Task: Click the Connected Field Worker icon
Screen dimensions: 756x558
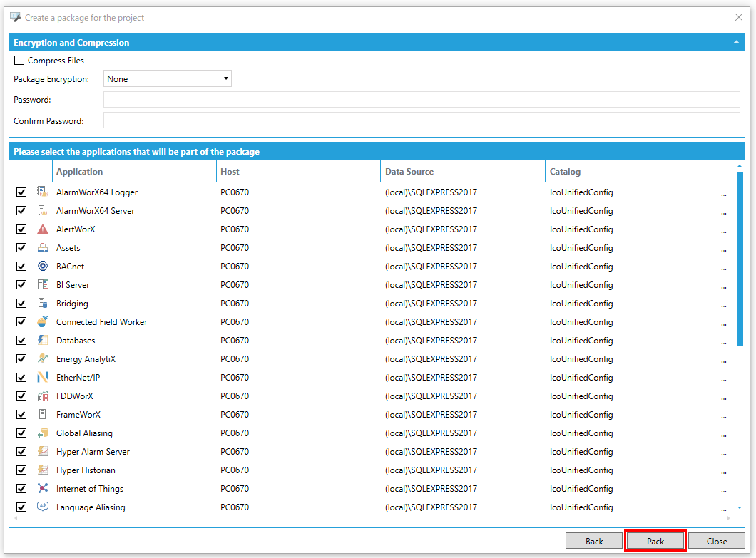Action: click(x=43, y=322)
